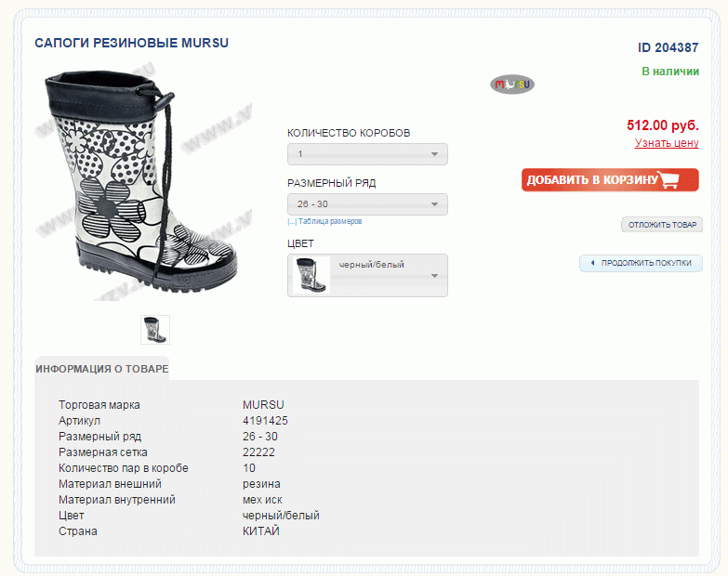Select the boot thumbnail below the main image
The height and width of the screenshot is (576, 728).
click(x=155, y=330)
